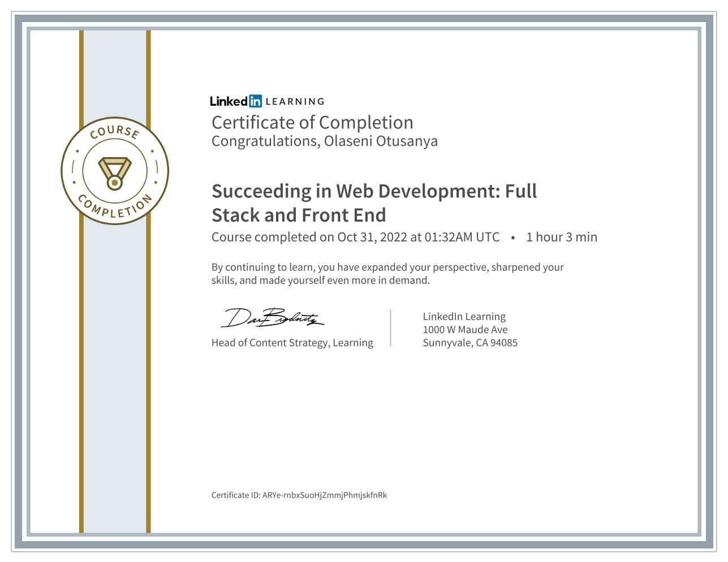This screenshot has width=728, height=562.
Task: Click the LinkedIn 'in' logo icon
Action: pos(255,101)
